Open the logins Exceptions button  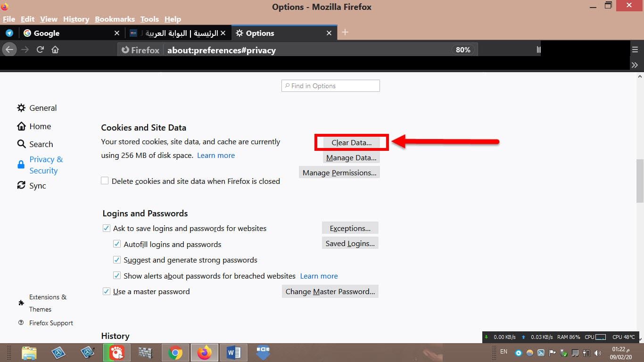pos(350,228)
